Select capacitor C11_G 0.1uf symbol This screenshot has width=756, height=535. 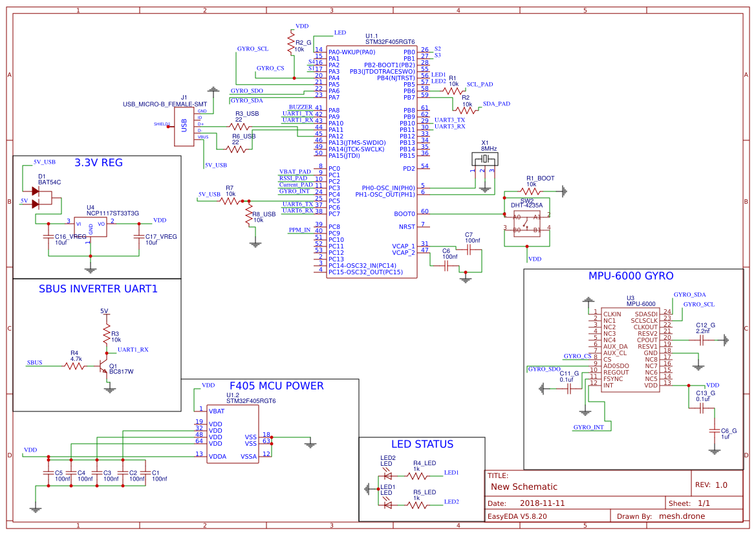click(569, 388)
